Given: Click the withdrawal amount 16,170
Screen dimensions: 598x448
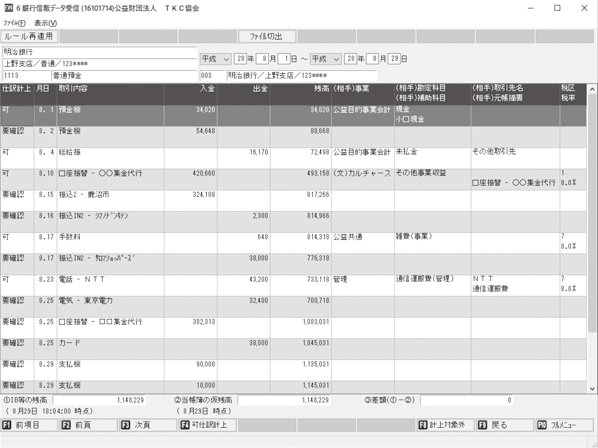Looking at the screenshot, I should pos(259,152).
